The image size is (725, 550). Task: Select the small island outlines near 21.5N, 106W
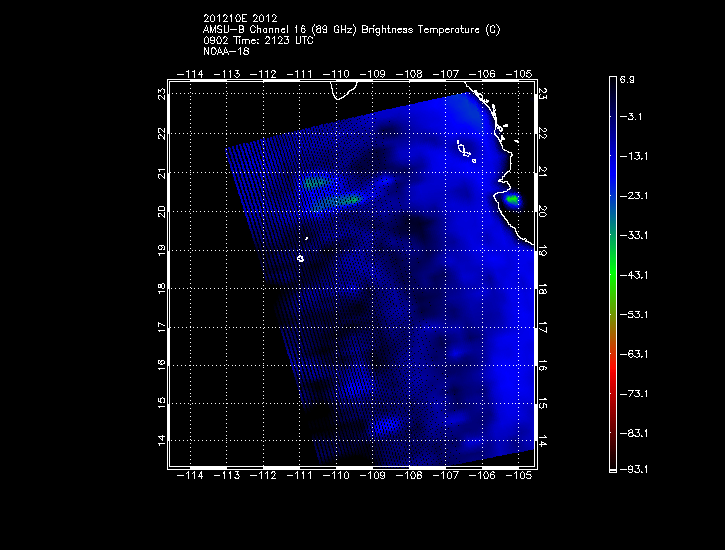coord(465,150)
